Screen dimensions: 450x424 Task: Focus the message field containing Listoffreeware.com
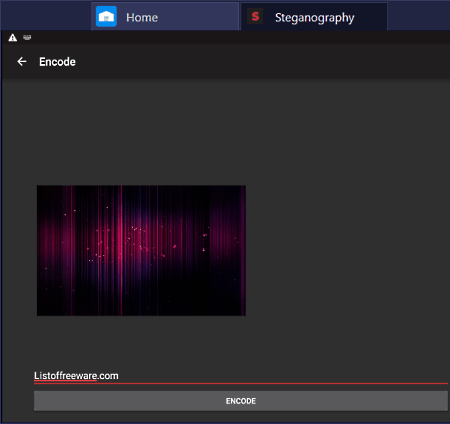pyautogui.click(x=241, y=376)
